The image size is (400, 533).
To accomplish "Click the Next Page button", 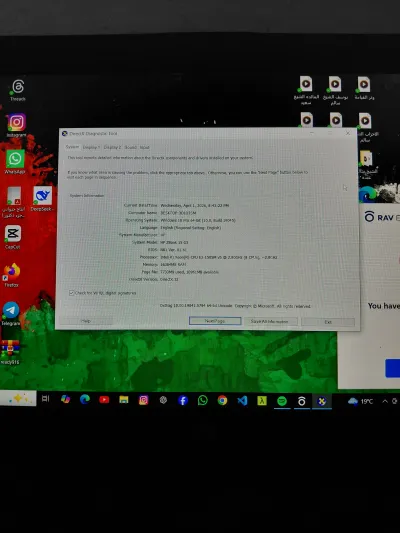I will point(215,321).
